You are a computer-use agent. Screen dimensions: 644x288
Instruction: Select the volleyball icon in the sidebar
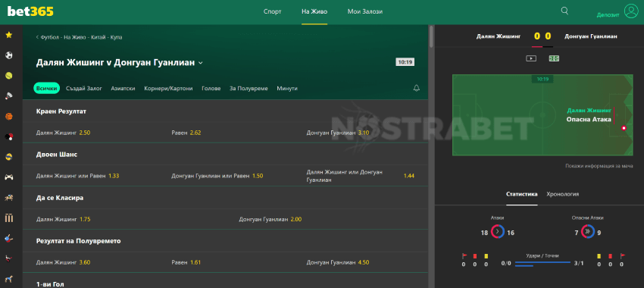coord(8,157)
